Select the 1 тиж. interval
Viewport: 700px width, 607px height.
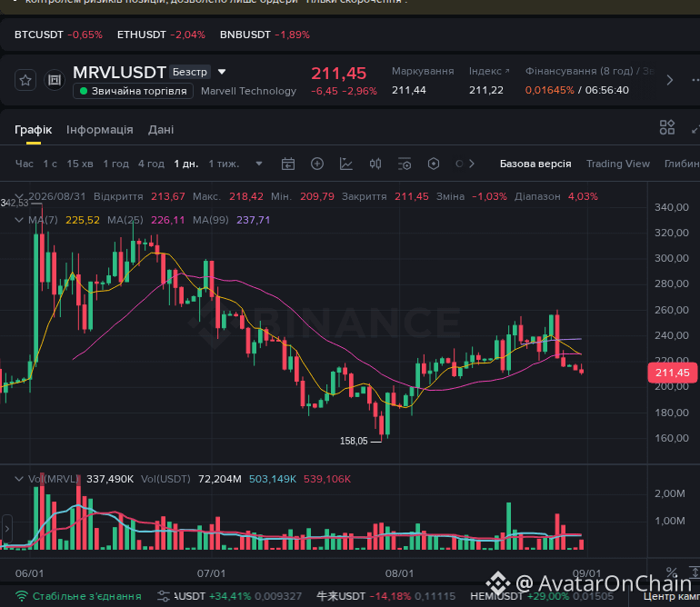tap(225, 164)
